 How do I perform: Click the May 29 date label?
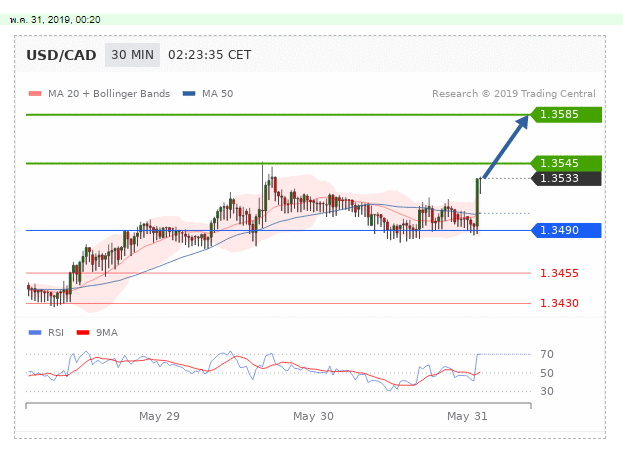point(159,416)
